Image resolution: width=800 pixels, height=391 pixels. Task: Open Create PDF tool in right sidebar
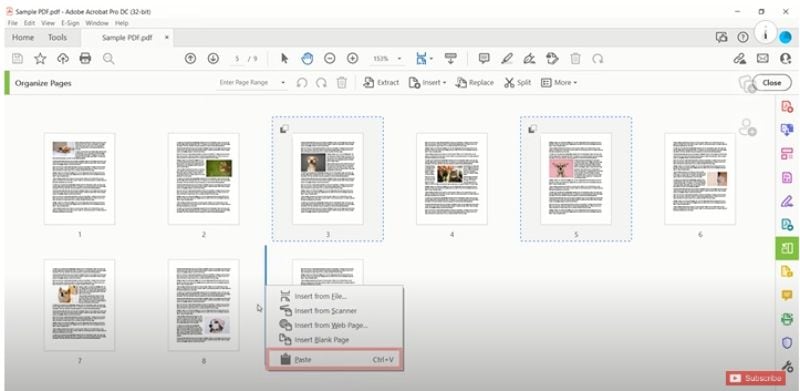[x=787, y=107]
